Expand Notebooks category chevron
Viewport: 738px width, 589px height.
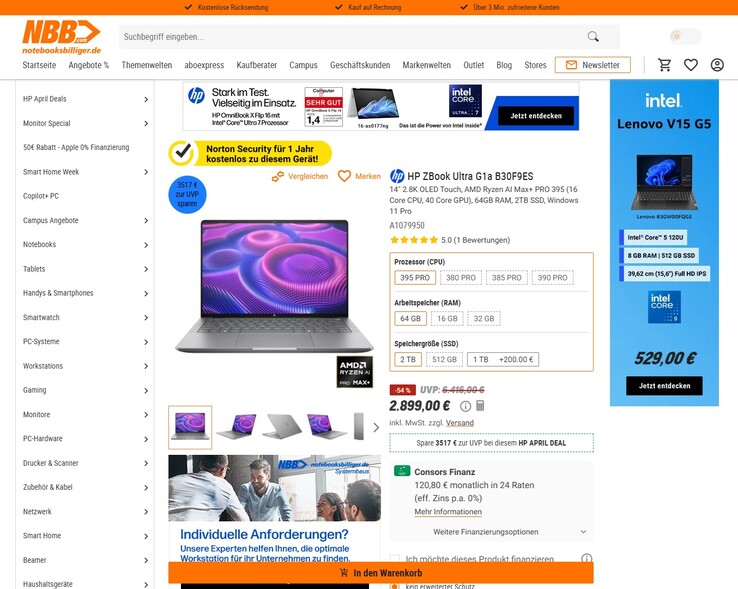[x=146, y=245]
